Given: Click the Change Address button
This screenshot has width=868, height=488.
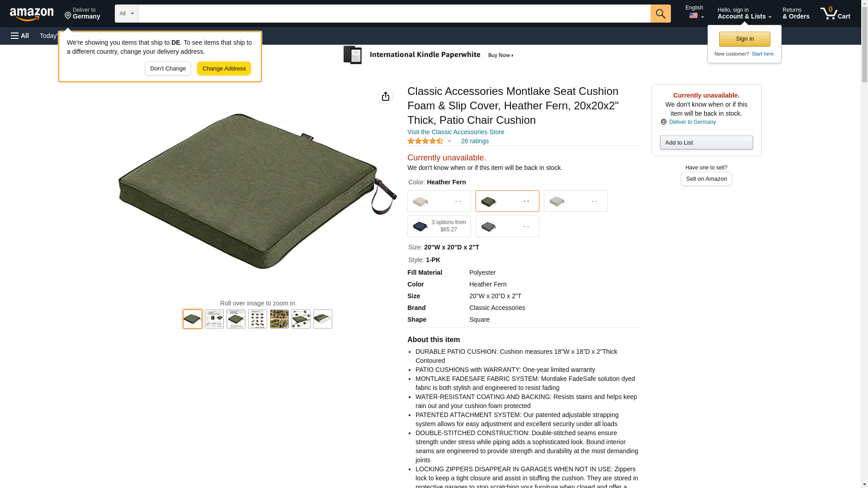Looking at the screenshot, I should point(224,69).
